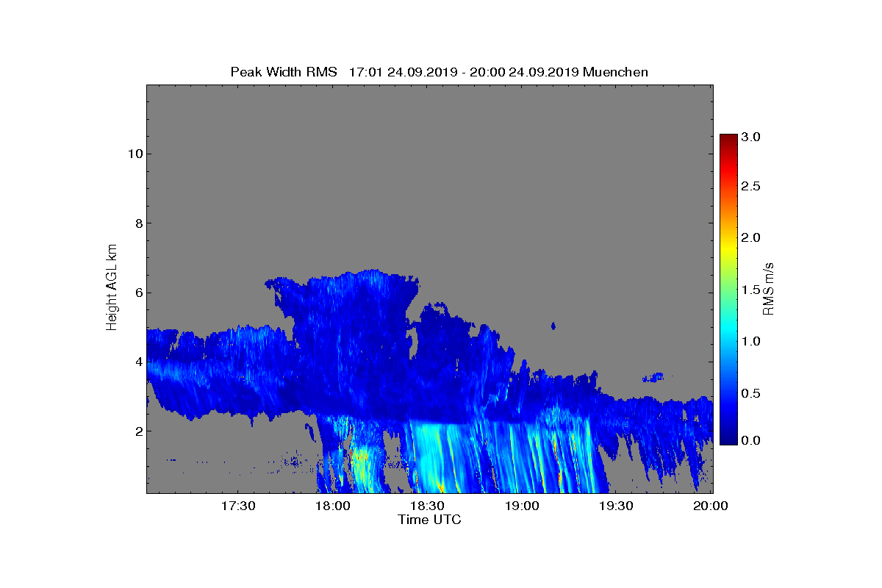Click the colorbar value 2.0
The width and height of the screenshot is (882, 588).
[750, 237]
